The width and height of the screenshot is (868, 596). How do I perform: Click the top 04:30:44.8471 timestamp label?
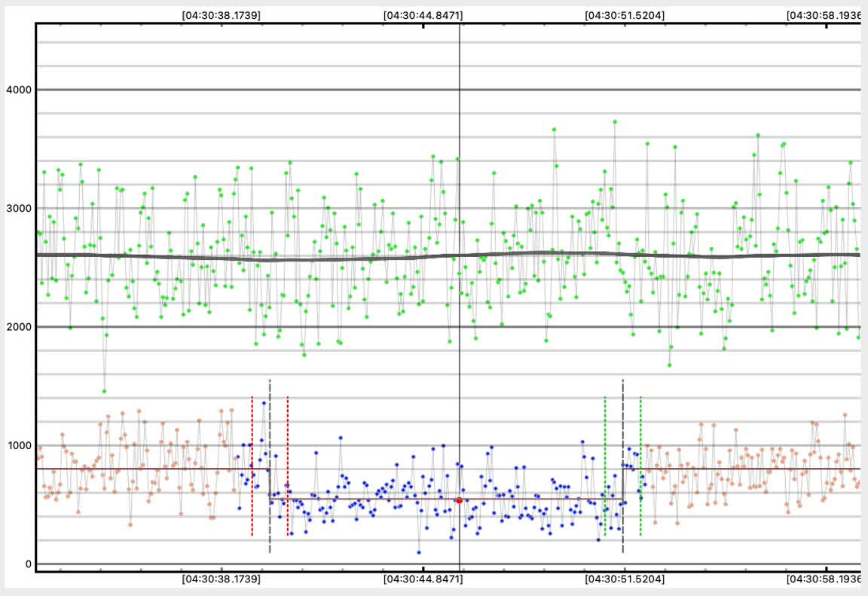tap(423, 14)
